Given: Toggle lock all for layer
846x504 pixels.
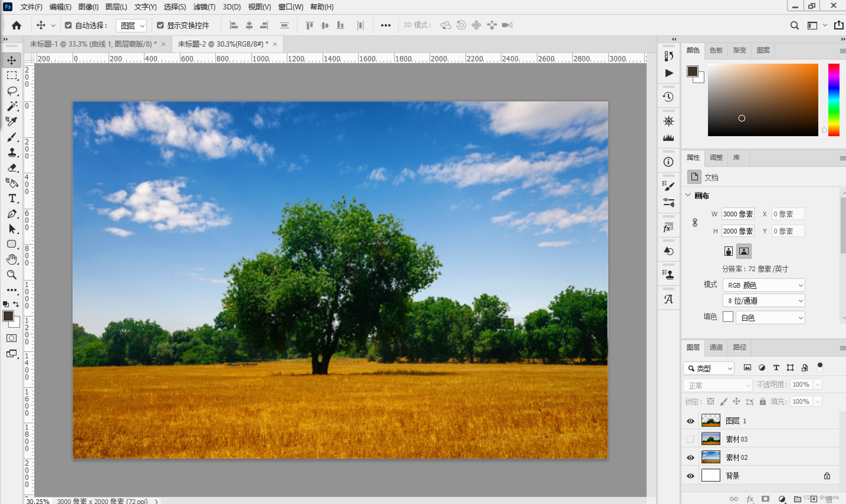Looking at the screenshot, I should point(762,402).
